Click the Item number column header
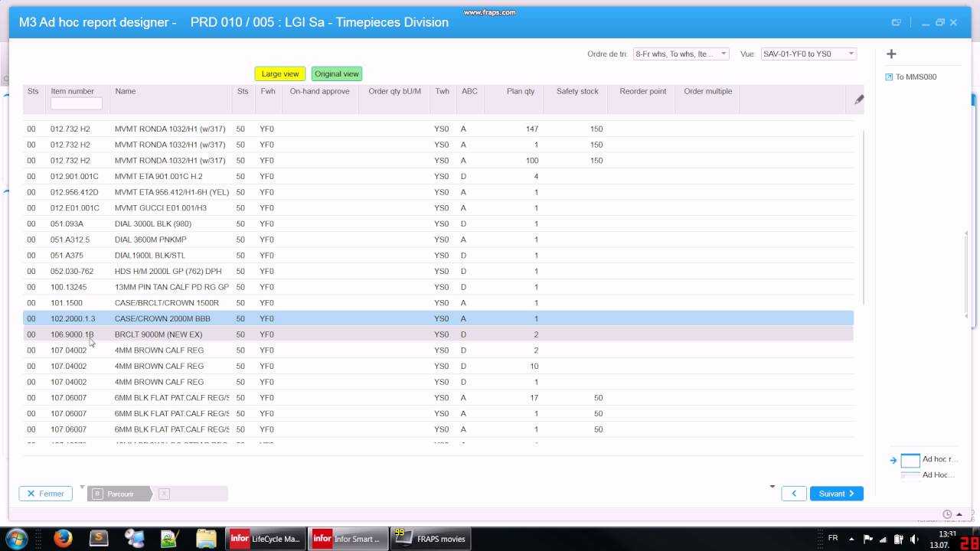Viewport: 980px width, 551px height. pyautogui.click(x=72, y=91)
